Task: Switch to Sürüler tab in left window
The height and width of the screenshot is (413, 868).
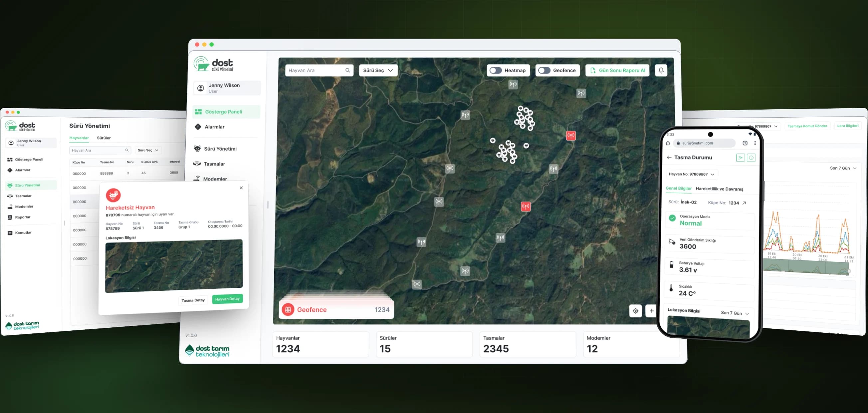Action: 104,138
